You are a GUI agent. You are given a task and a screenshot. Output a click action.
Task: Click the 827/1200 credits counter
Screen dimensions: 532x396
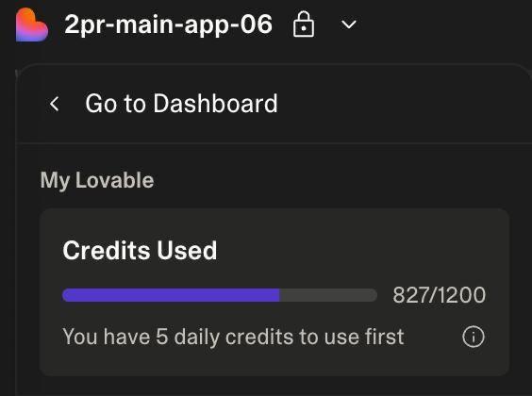click(439, 295)
